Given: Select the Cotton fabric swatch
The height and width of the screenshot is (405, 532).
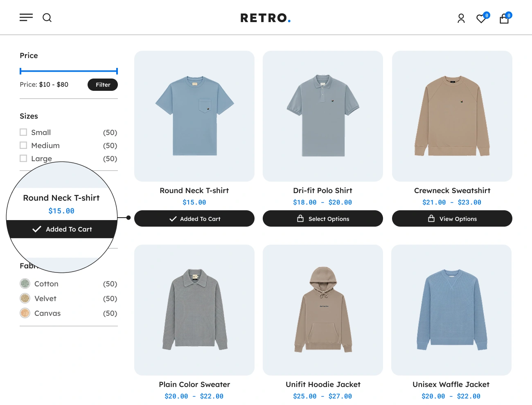Looking at the screenshot, I should pos(25,283).
